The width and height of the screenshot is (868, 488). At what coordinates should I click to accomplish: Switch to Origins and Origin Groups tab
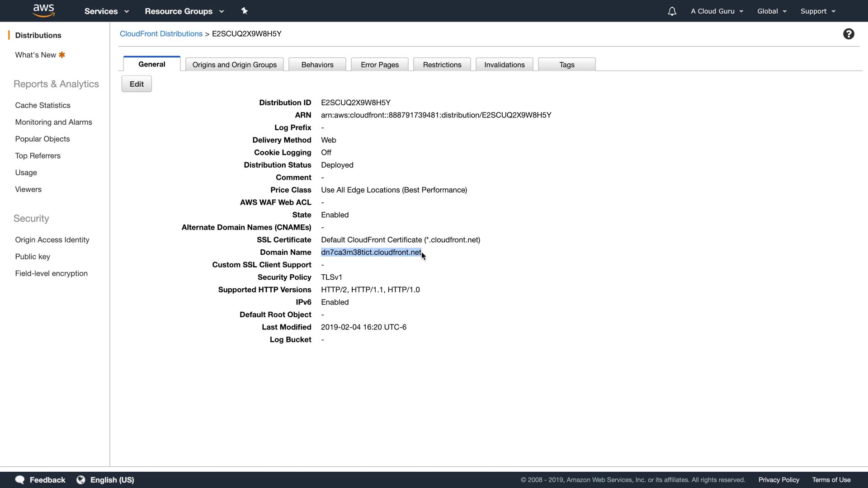coord(234,65)
